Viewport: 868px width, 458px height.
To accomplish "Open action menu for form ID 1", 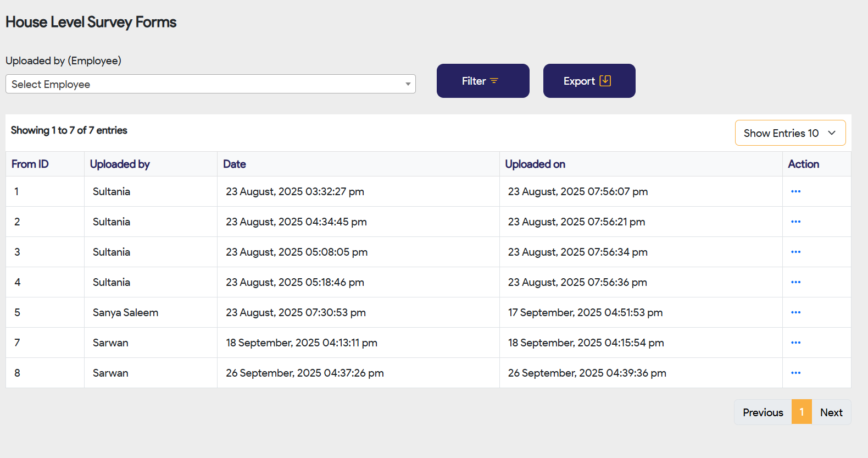I will [795, 191].
